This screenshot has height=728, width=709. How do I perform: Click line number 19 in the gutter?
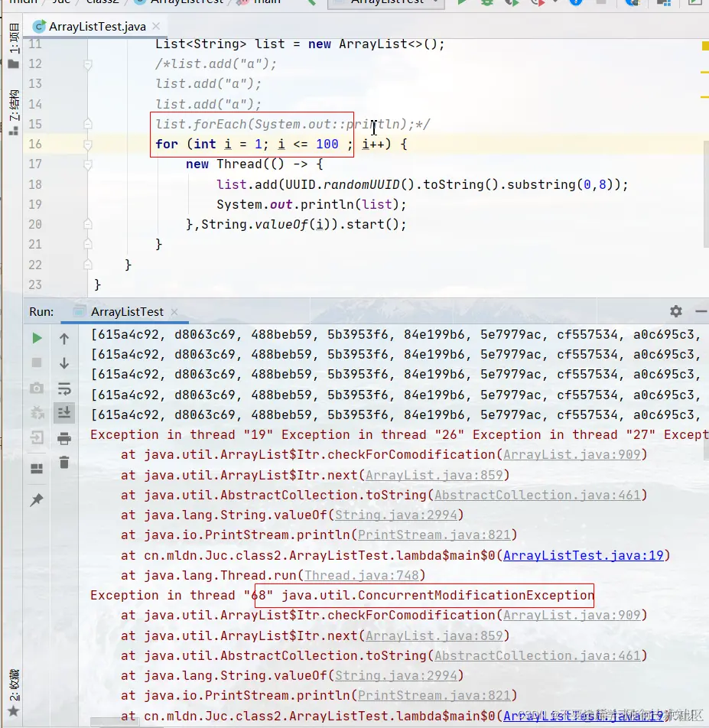coord(35,204)
